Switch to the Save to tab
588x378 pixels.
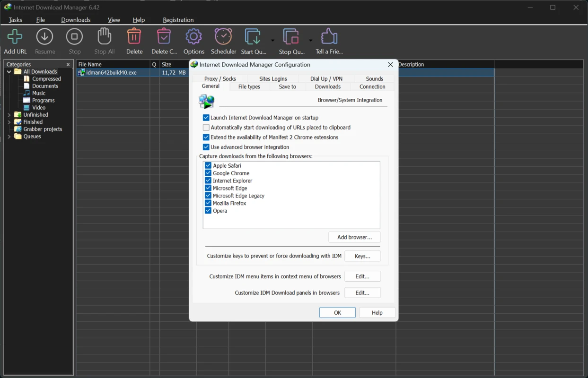pyautogui.click(x=288, y=86)
